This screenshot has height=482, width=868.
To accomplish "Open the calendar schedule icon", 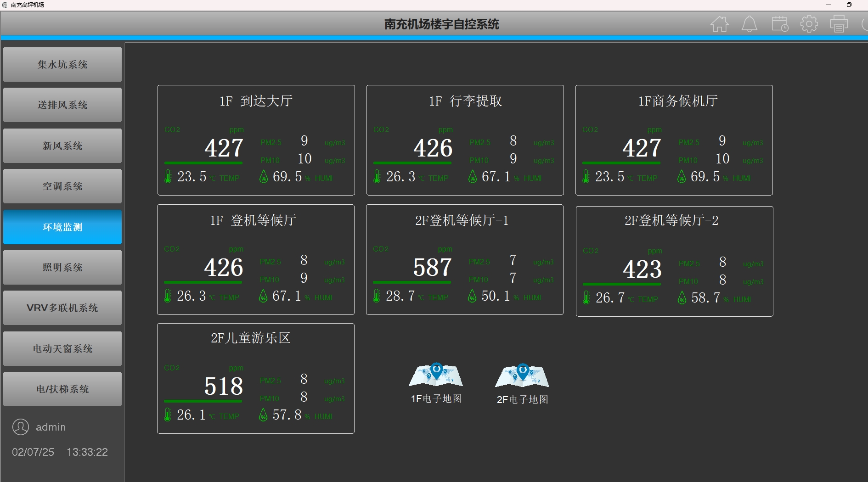I will (779, 24).
